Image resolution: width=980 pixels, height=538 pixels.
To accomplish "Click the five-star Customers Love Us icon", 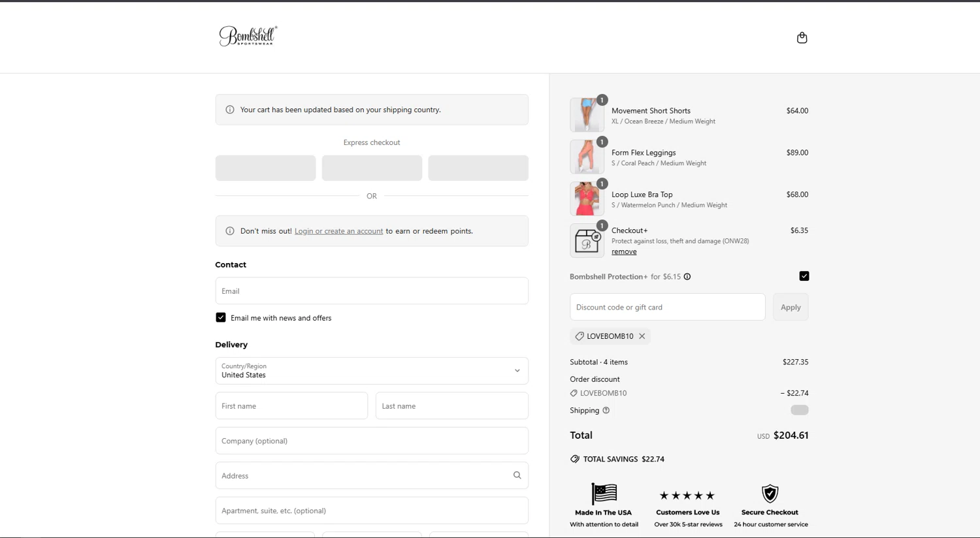I will point(687,496).
